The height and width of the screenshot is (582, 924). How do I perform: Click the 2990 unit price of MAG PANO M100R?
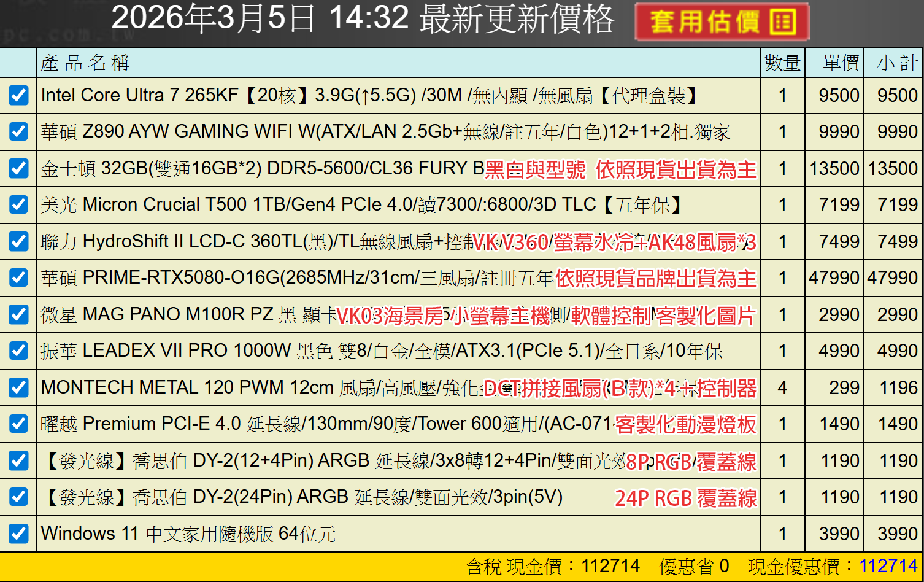pyautogui.click(x=839, y=314)
